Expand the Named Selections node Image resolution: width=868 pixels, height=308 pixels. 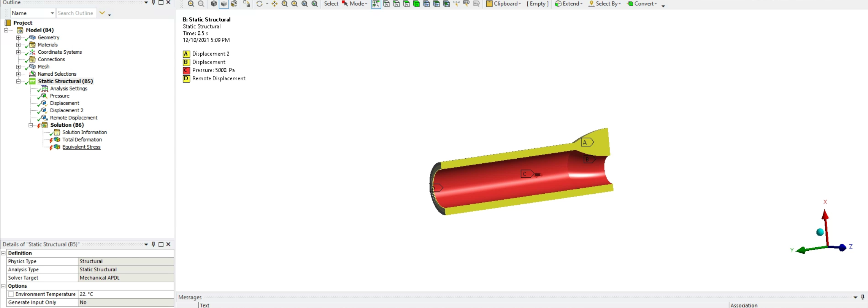tap(18, 74)
